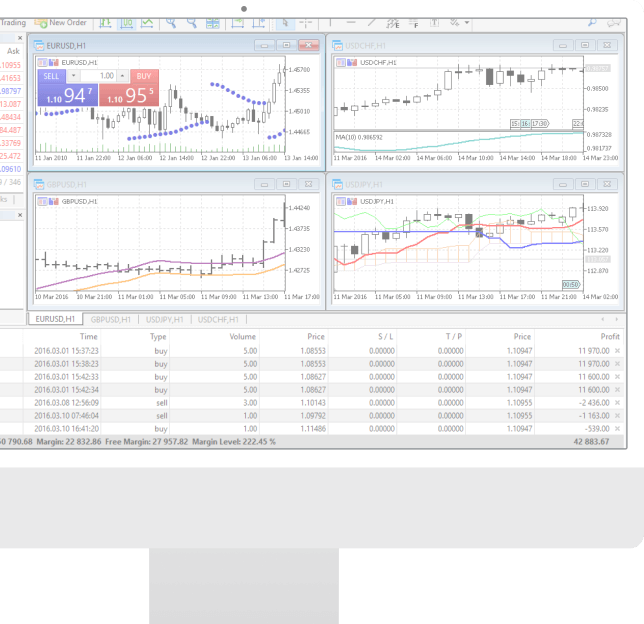Sort trades by Profit column header

[610, 336]
